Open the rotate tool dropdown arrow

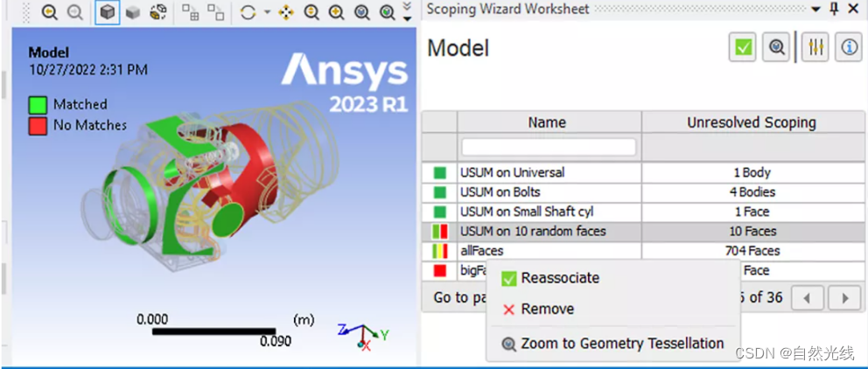tap(266, 12)
